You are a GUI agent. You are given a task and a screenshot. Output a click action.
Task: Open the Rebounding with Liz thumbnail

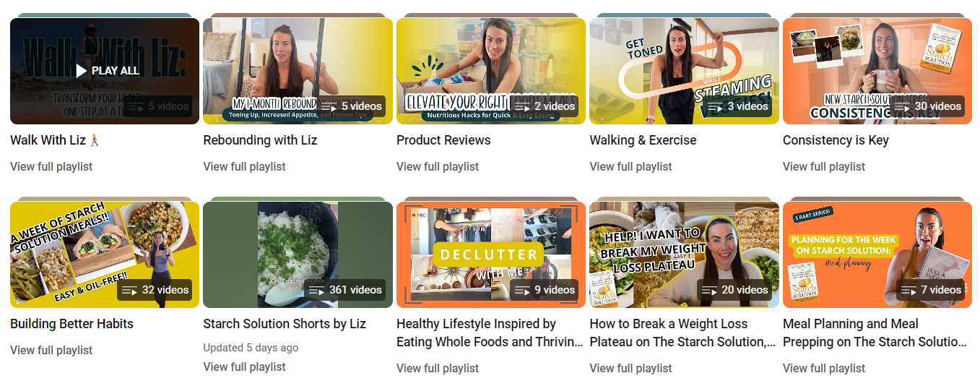coord(298,71)
